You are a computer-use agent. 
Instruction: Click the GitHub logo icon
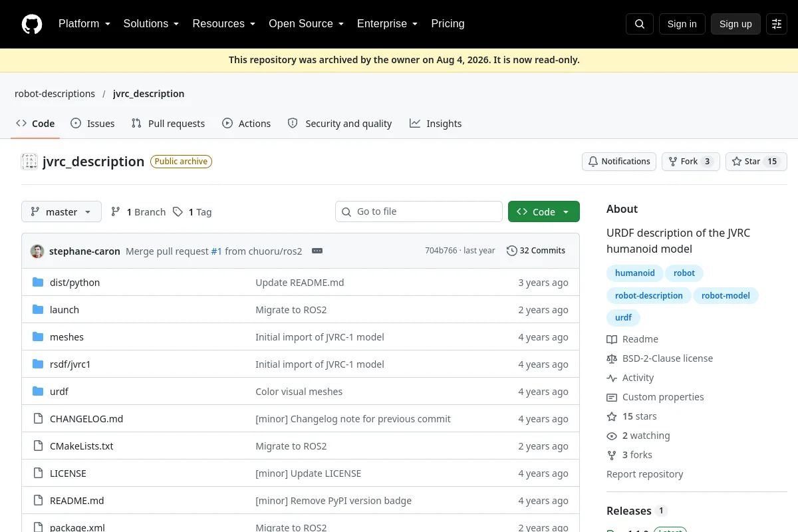31,24
